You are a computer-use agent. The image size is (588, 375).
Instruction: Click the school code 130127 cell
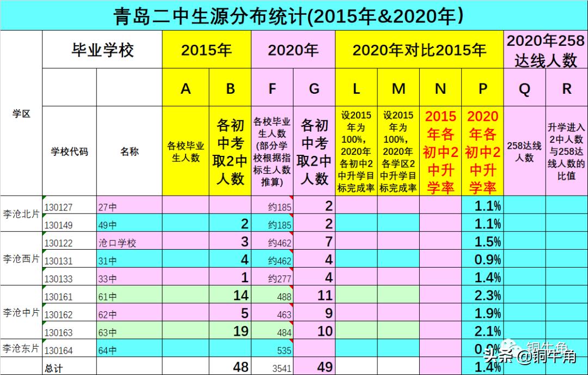(x=57, y=207)
